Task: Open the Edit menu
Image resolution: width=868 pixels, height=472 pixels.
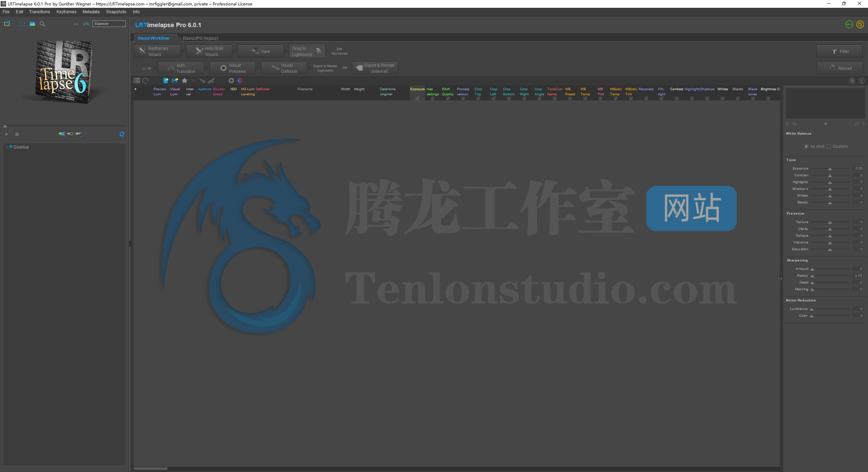Action: click(20, 12)
